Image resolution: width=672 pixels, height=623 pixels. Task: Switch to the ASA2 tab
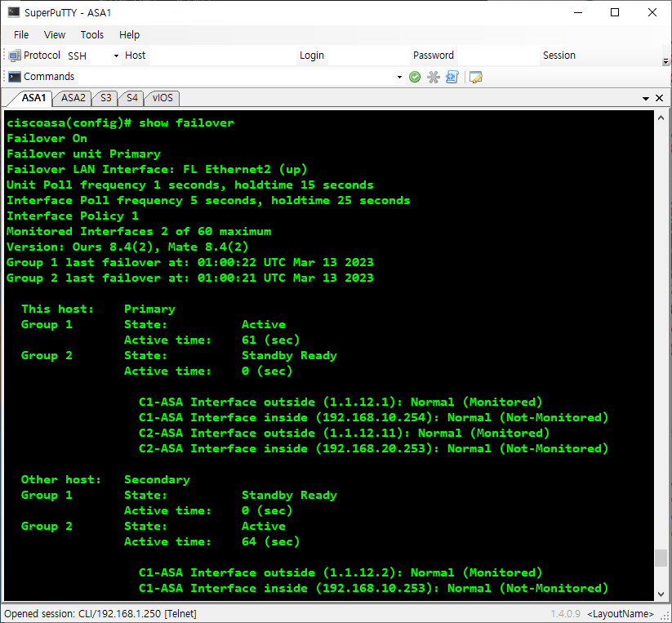(x=73, y=98)
